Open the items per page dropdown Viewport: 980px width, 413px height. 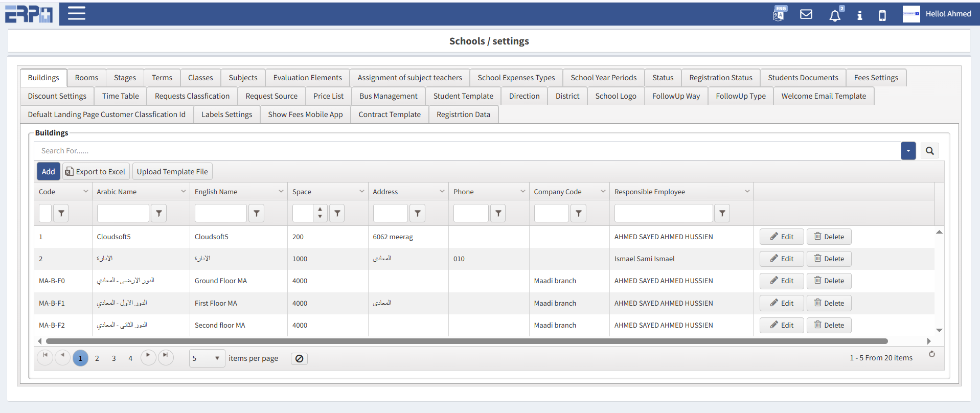207,358
